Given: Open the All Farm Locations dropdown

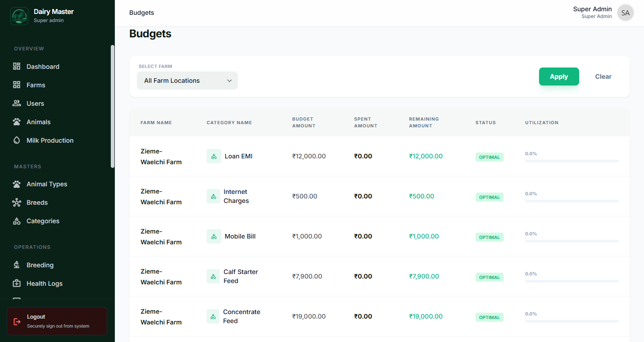Looking at the screenshot, I should 187,80.
